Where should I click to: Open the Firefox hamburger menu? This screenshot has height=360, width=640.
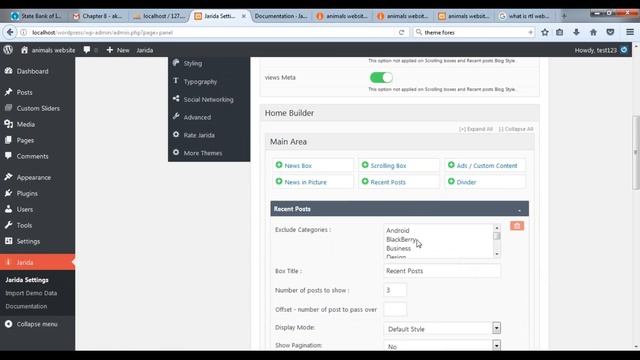[x=630, y=32]
